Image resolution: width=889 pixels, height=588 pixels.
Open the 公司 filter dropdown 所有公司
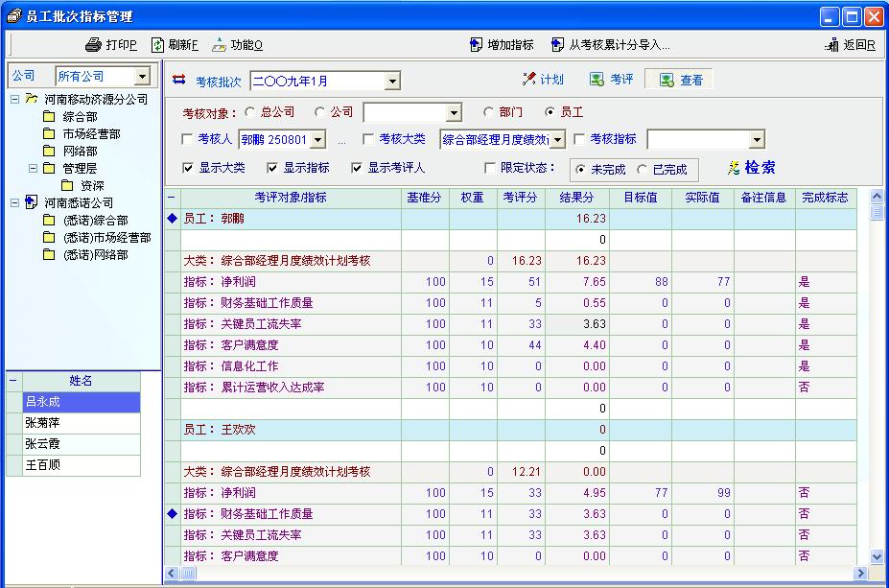coord(143,76)
